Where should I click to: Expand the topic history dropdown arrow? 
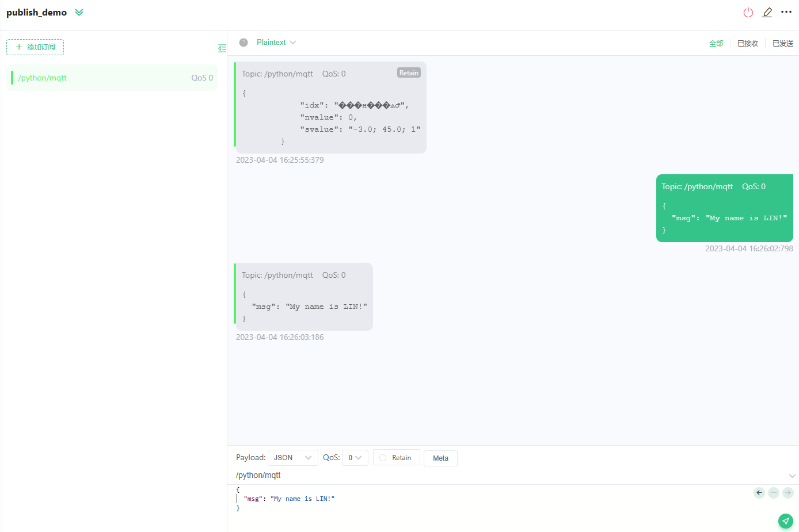click(x=792, y=476)
